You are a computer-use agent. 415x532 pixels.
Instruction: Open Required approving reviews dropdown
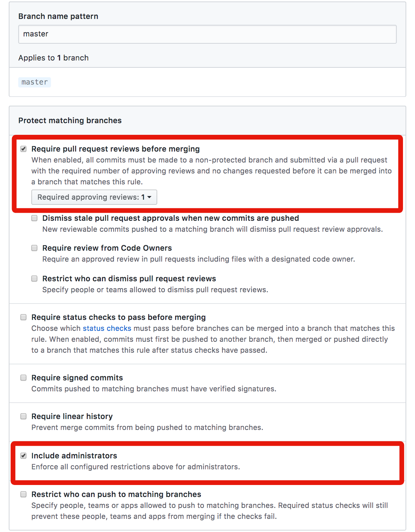click(x=94, y=197)
